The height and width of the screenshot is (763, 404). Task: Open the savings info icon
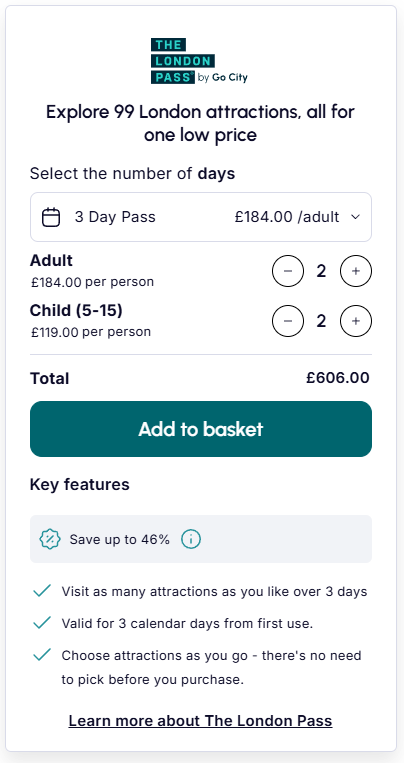[191, 539]
